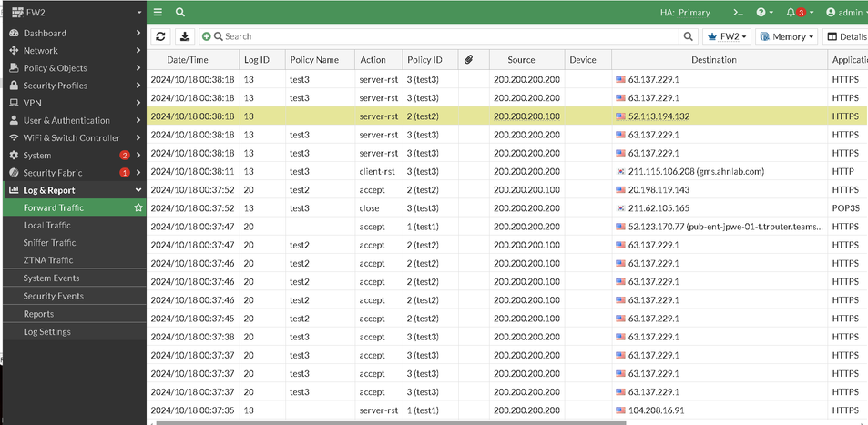Open the global search magnifier icon
Viewport: 868px width, 425px height.
tap(180, 12)
